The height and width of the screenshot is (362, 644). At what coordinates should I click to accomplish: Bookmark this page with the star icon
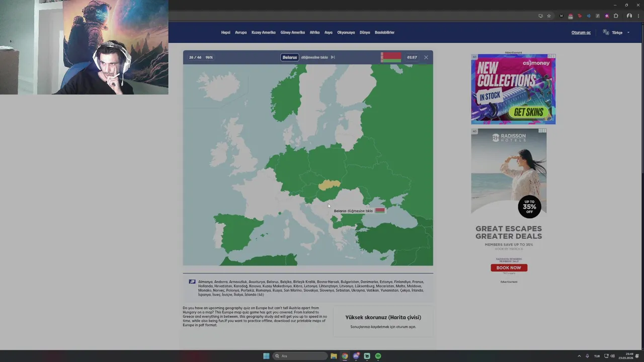[549, 16]
